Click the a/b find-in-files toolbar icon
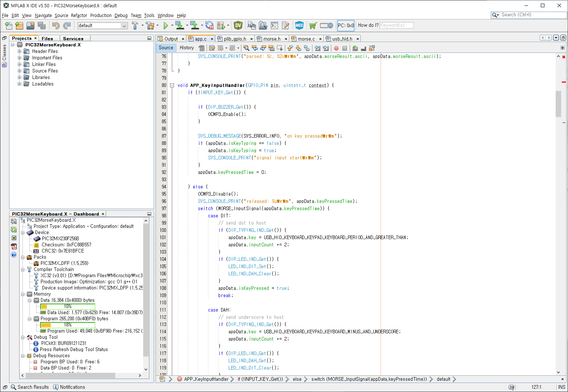 click(x=252, y=25)
